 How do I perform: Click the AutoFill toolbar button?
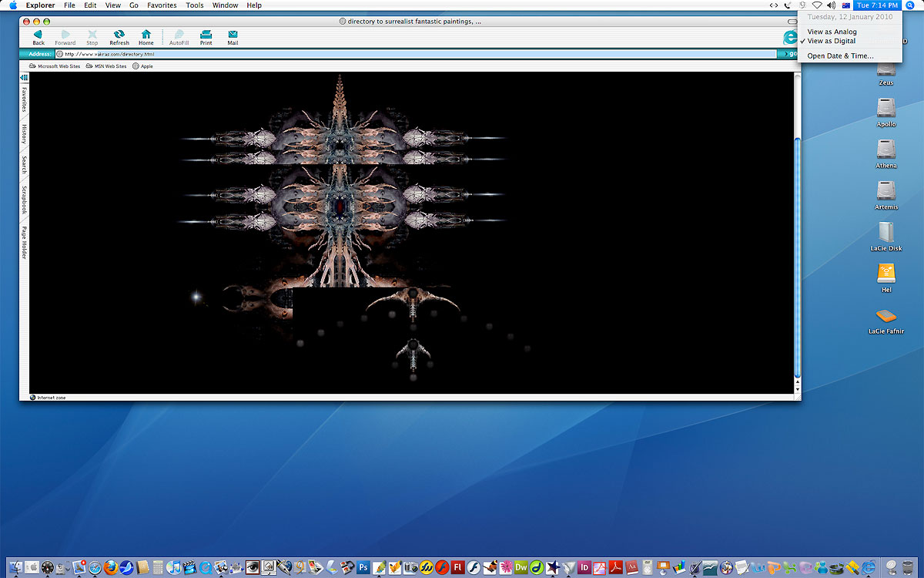[x=179, y=37]
